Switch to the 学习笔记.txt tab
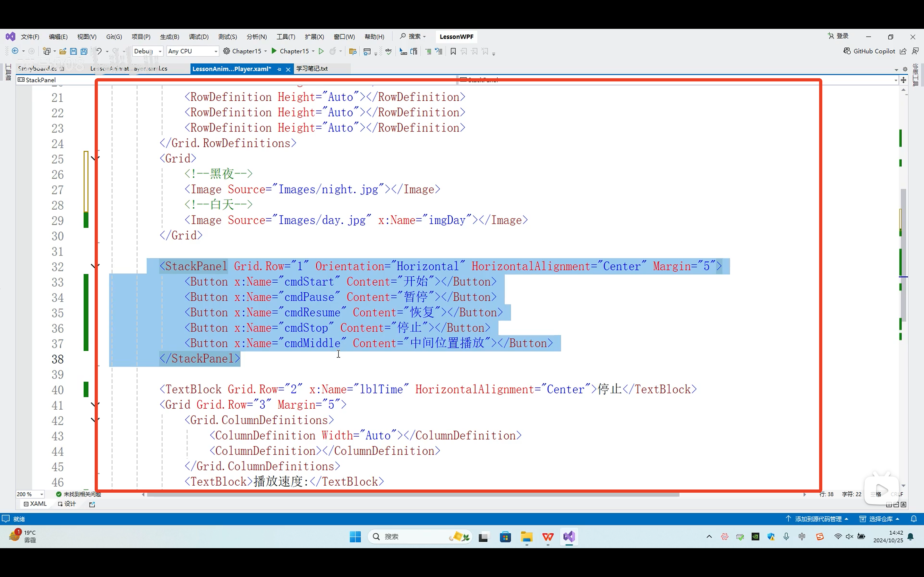Image resolution: width=924 pixels, height=577 pixels. point(312,69)
